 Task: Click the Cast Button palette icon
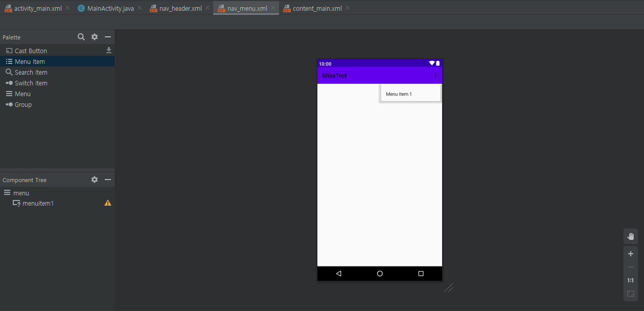[x=9, y=51]
